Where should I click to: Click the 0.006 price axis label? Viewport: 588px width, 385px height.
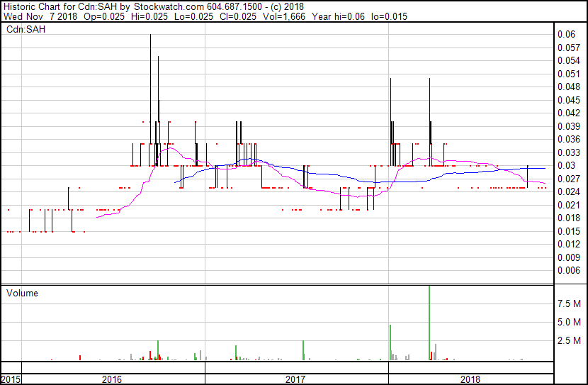tap(567, 270)
